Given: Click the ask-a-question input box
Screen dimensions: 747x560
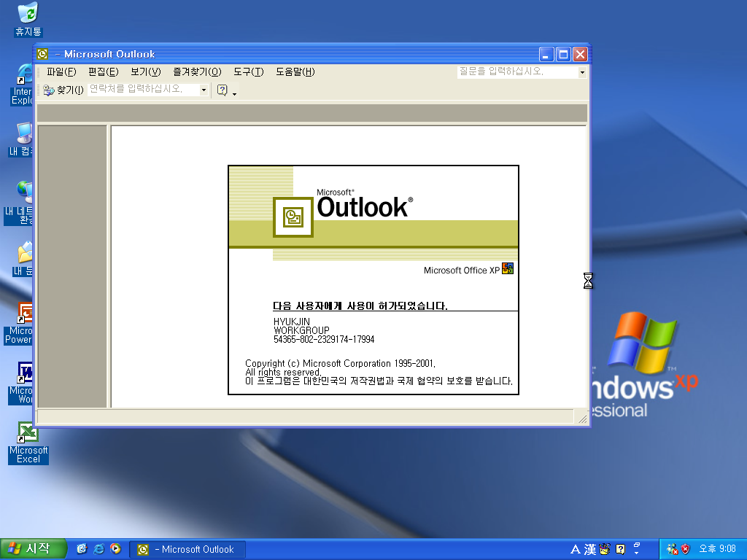Looking at the screenshot, I should coord(517,72).
